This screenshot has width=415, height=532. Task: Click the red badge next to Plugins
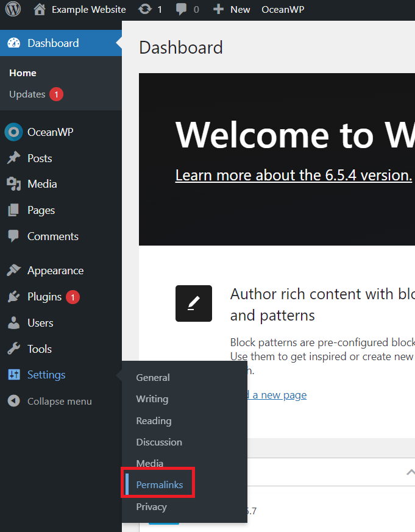(x=73, y=297)
